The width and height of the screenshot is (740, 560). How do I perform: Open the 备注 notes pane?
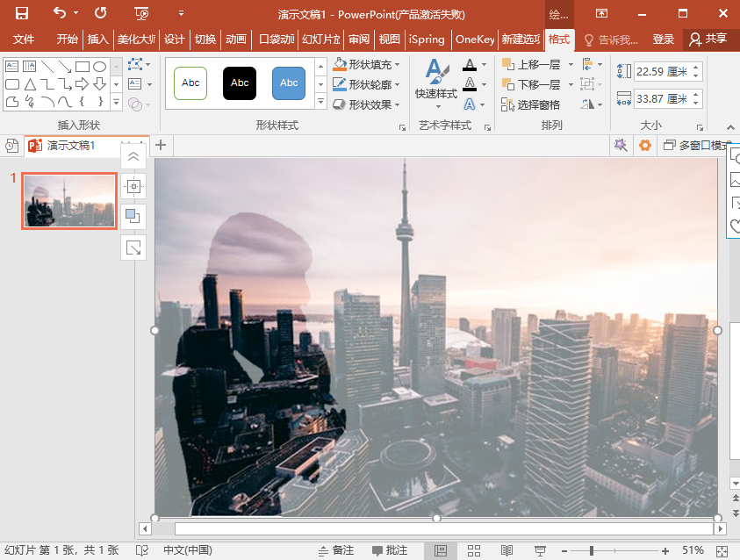click(336, 550)
